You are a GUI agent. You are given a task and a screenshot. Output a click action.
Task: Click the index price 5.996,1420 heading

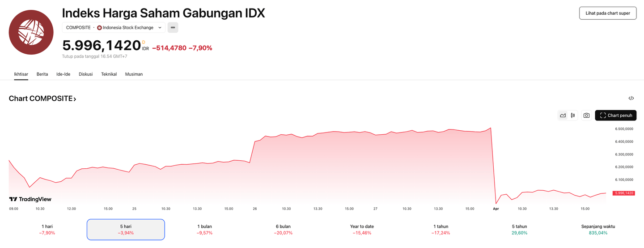(102, 46)
